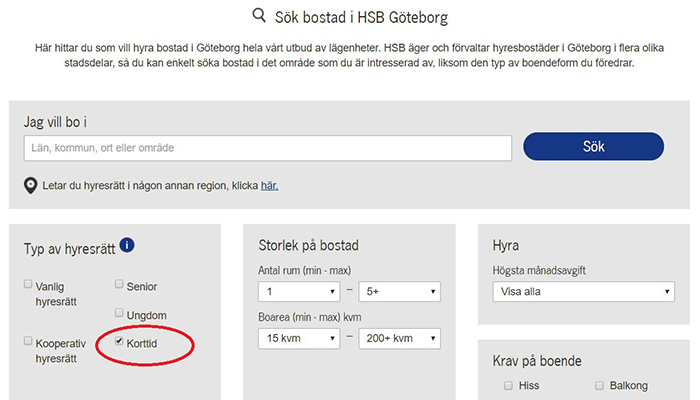This screenshot has width=700, height=400.
Task: Toggle the Hiss requirement checkbox
Action: [508, 385]
